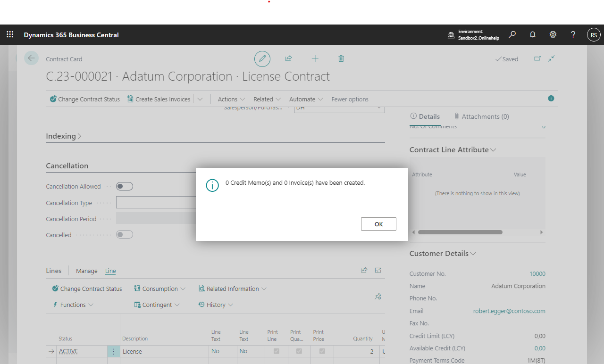Screen dimensions: 604x364
Task: Open the Actions menu
Action: click(231, 99)
